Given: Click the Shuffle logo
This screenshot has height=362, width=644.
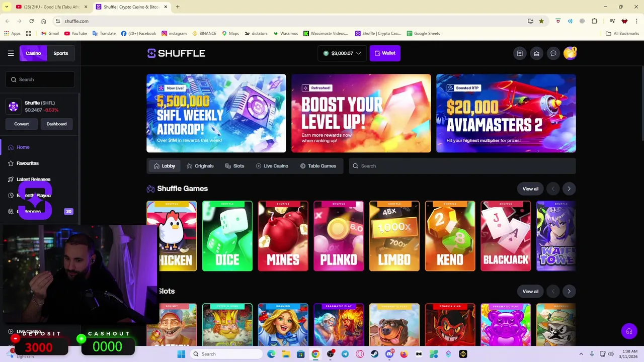Looking at the screenshot, I should coord(176,53).
